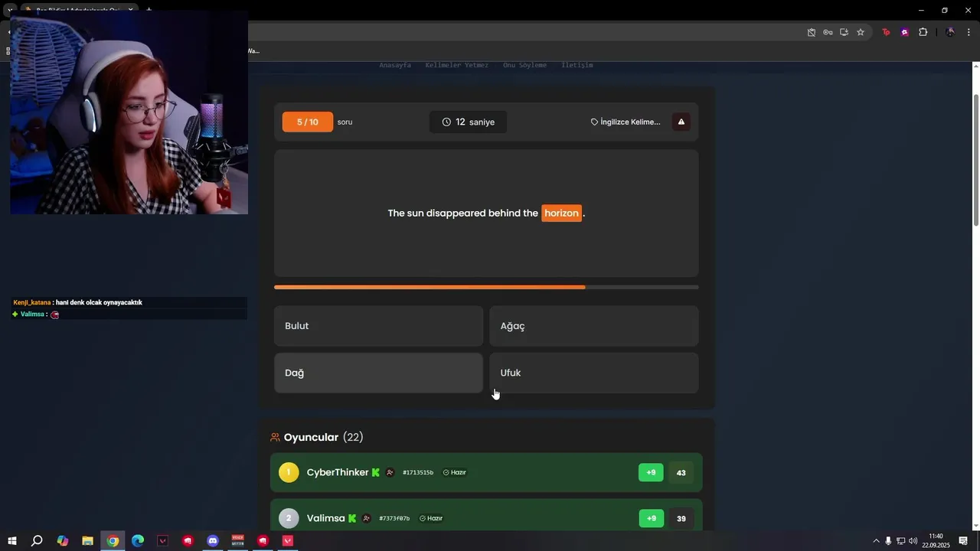Click Valimsa's Kick badge icon
The image size is (980, 551).
click(352, 519)
